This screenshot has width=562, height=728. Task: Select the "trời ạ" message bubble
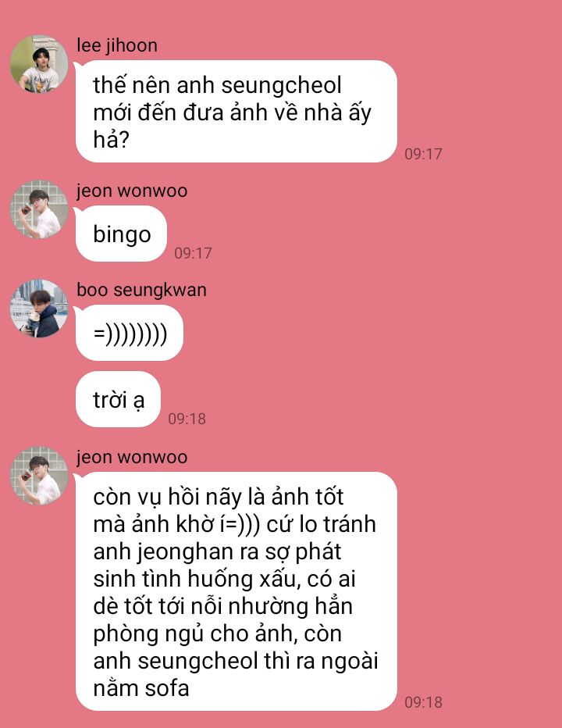click(118, 399)
